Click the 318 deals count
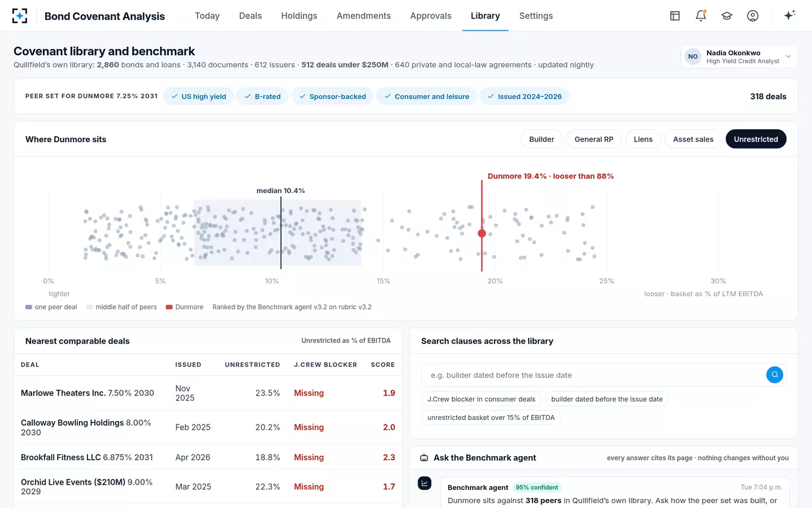 coord(768,97)
